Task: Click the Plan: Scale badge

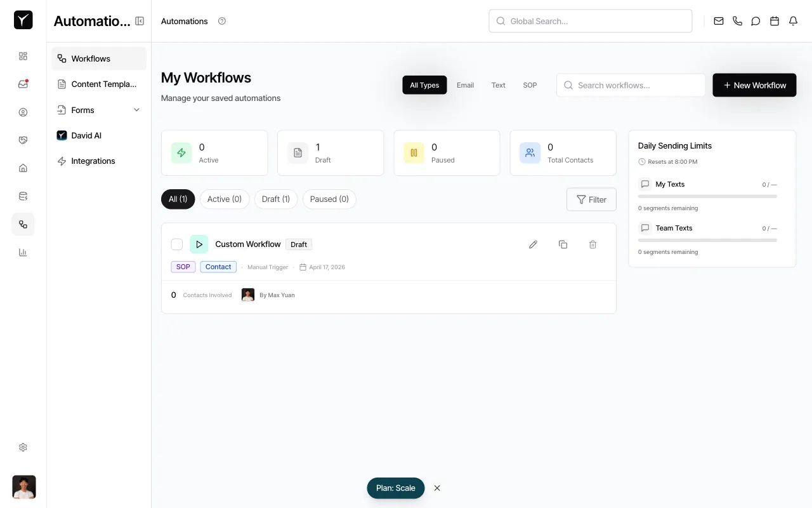Action: [x=395, y=488]
